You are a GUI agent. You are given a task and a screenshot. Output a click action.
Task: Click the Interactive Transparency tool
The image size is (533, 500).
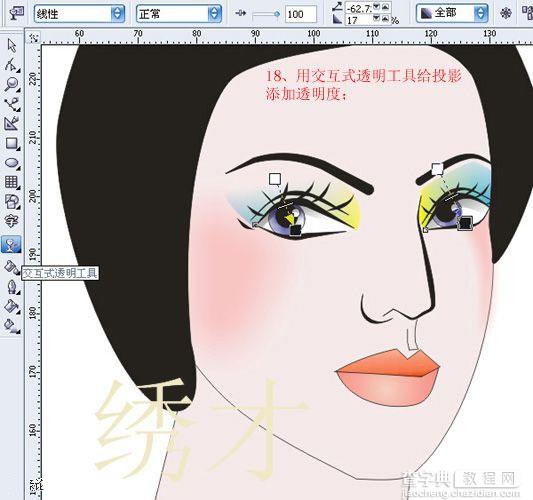[11, 244]
